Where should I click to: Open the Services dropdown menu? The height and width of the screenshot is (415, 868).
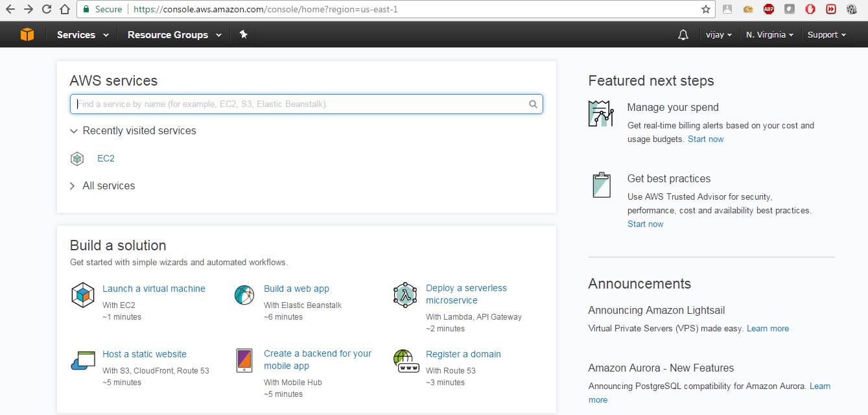82,35
